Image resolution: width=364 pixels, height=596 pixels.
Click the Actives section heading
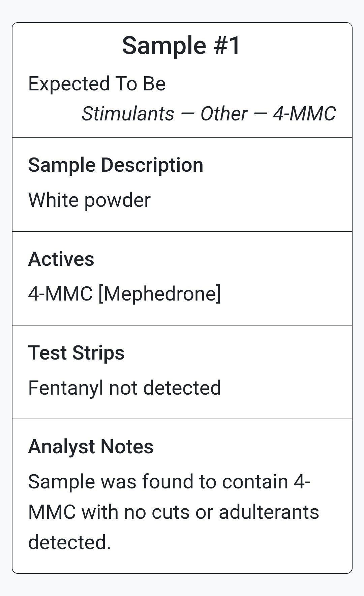pos(61,259)
